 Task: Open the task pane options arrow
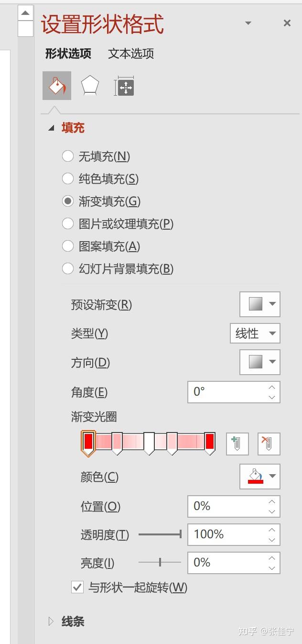click(x=248, y=23)
